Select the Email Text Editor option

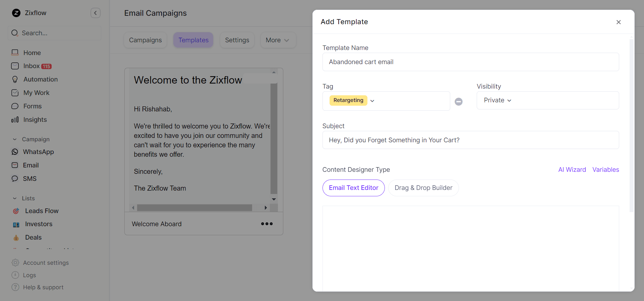coord(353,188)
